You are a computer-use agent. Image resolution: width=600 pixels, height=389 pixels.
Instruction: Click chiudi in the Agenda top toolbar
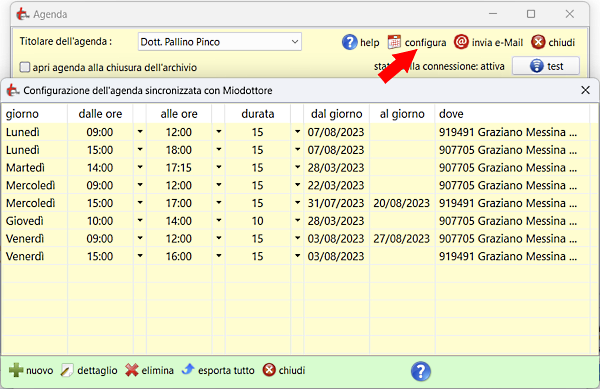pos(553,42)
